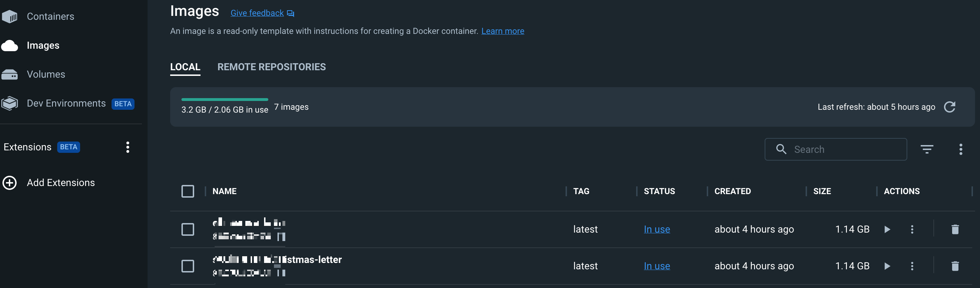Click the disk usage progress bar
Screen dimensions: 980x288
(225, 99)
